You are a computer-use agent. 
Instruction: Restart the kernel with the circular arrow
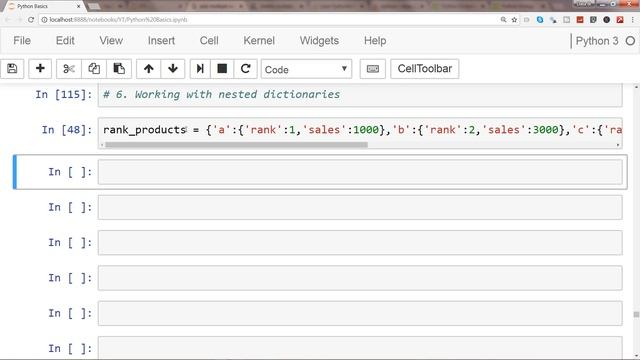pos(245,69)
